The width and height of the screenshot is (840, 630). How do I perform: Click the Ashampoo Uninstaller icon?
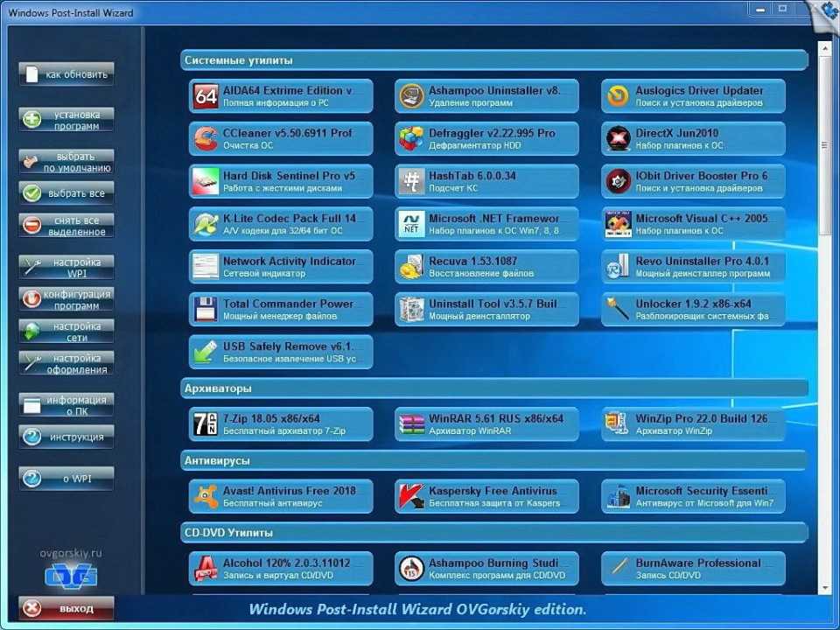[411, 96]
